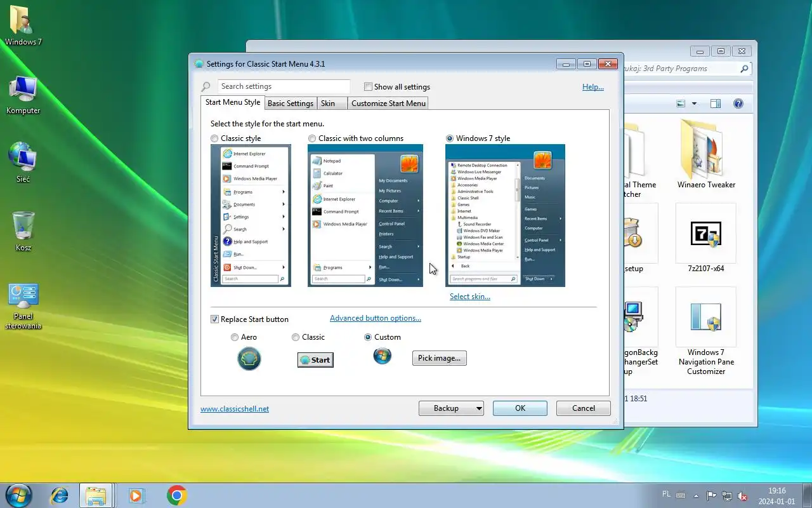Open the PL input language selector
Screen dimensions: 812x508
666,494
